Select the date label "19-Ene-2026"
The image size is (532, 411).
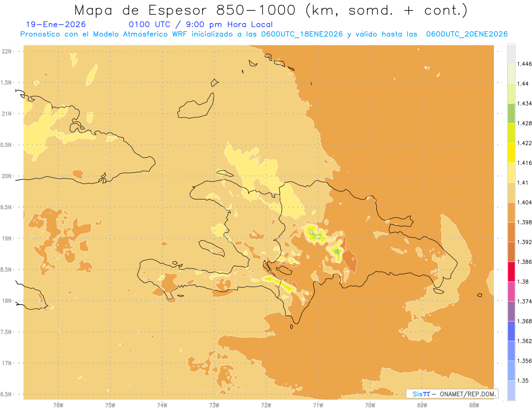click(x=56, y=24)
